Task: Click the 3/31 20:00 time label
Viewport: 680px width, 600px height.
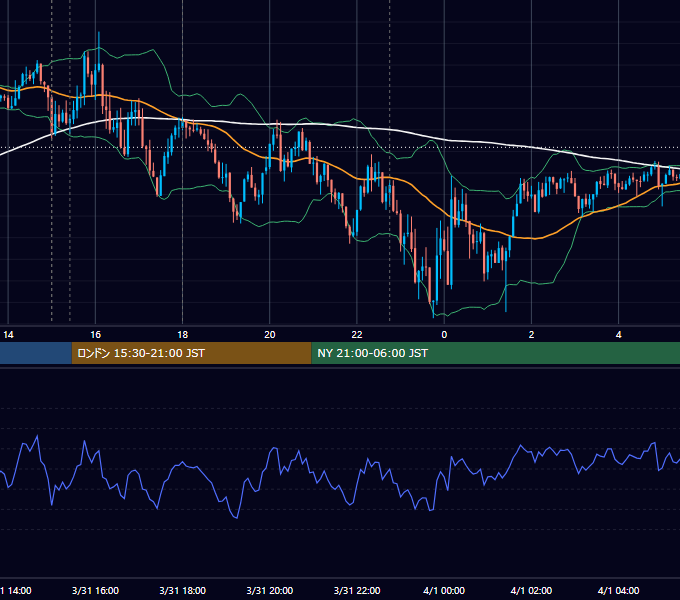Action: click(270, 590)
